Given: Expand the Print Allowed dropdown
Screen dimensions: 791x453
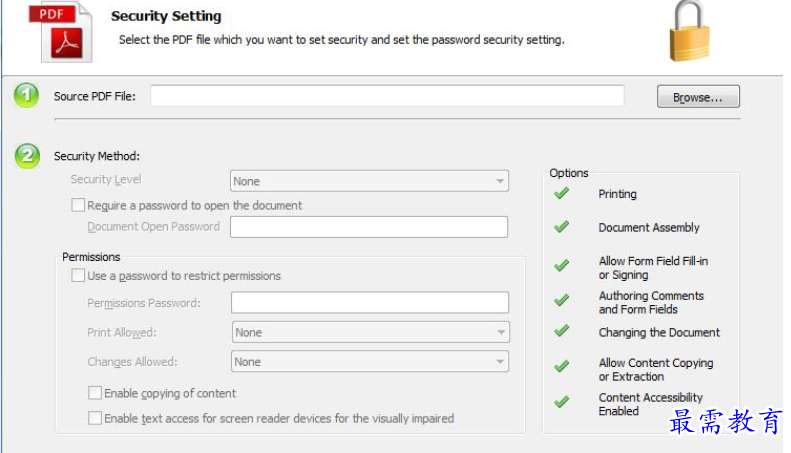Looking at the screenshot, I should tap(370, 332).
